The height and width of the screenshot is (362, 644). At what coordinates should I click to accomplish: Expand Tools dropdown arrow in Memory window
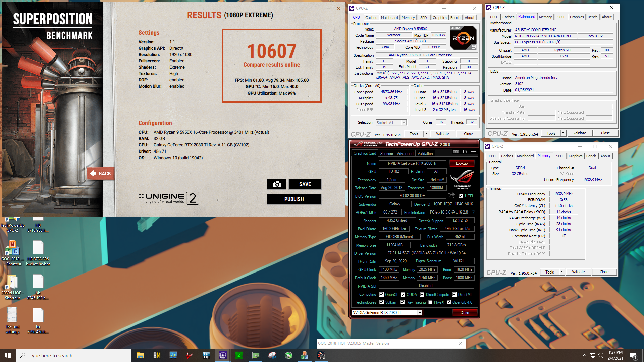pyautogui.click(x=562, y=272)
